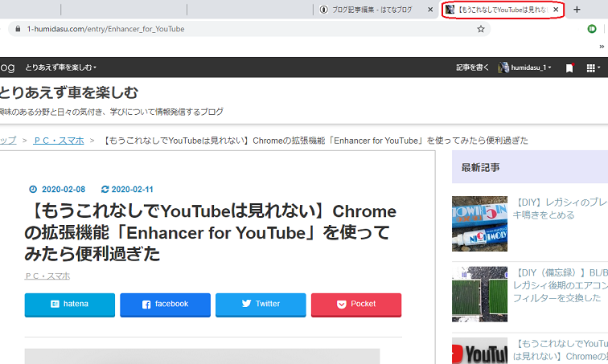
Task: Open Hatena services grid menu
Action: [593, 67]
